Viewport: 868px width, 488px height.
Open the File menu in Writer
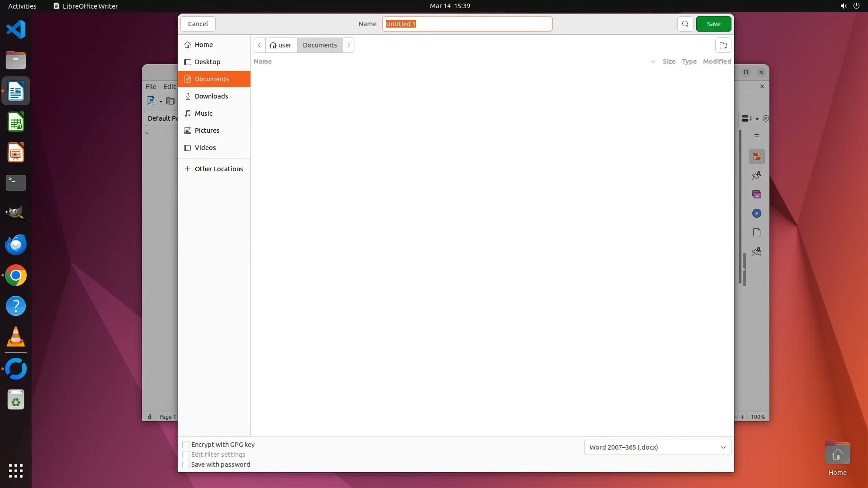tap(151, 86)
